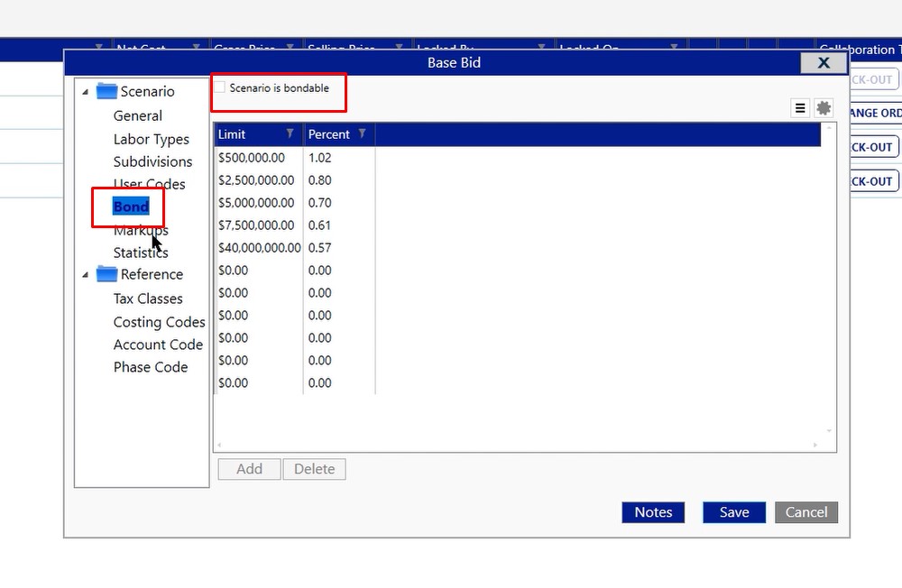Open Labor Types in the tree
This screenshot has width=902, height=588.
pyautogui.click(x=152, y=139)
